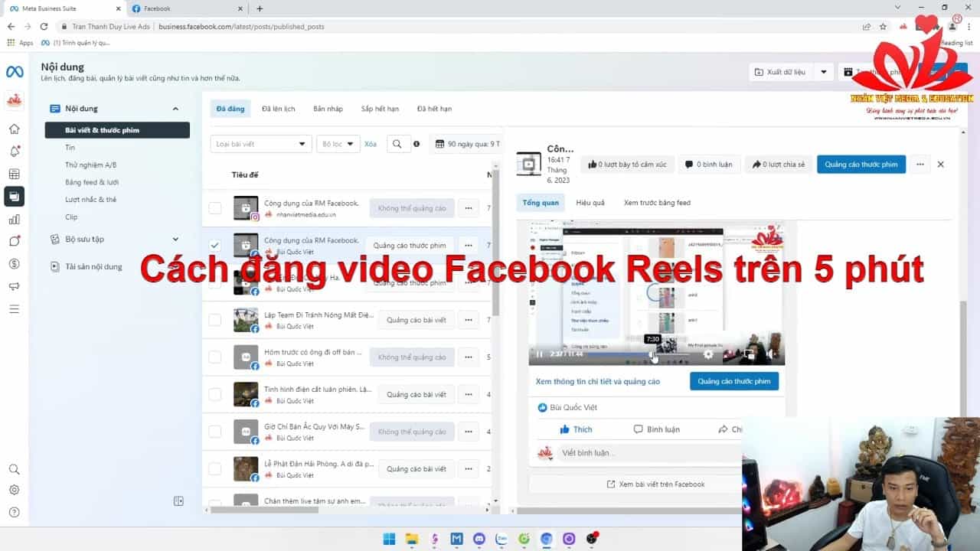Switch to Đã hết hạn tab

point(434,109)
